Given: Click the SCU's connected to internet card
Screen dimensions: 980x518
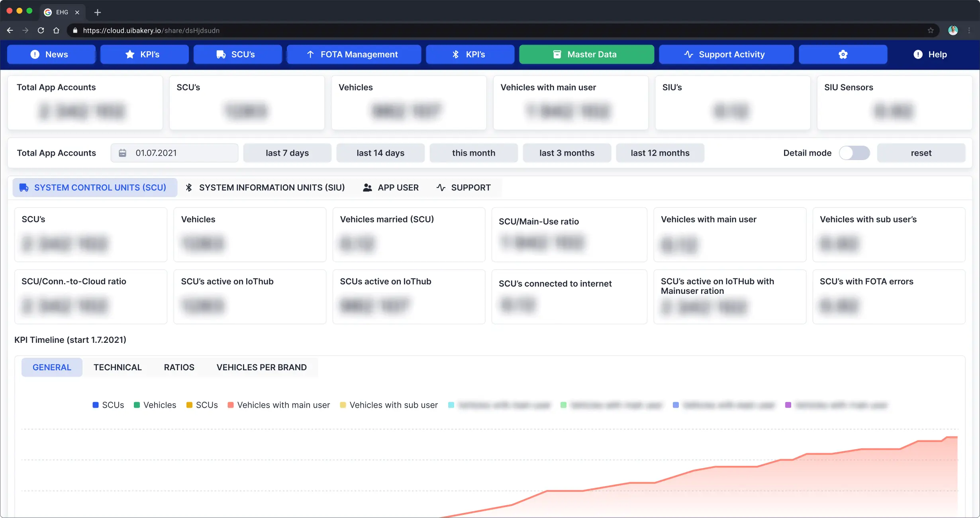Looking at the screenshot, I should pos(569,297).
